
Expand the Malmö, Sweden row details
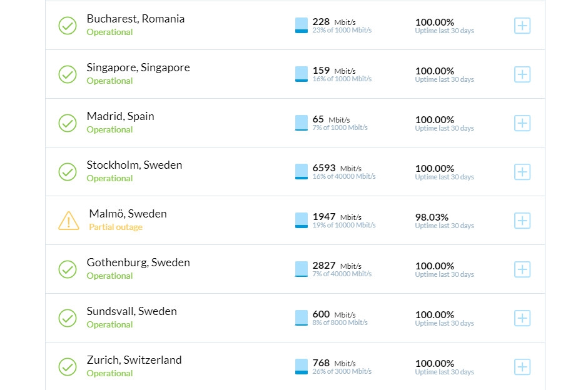point(522,221)
